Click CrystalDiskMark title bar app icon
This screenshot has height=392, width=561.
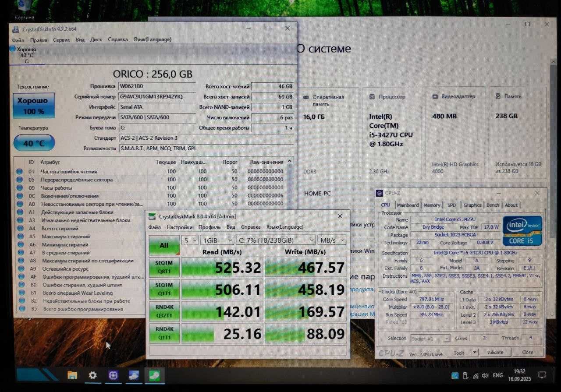click(x=152, y=216)
